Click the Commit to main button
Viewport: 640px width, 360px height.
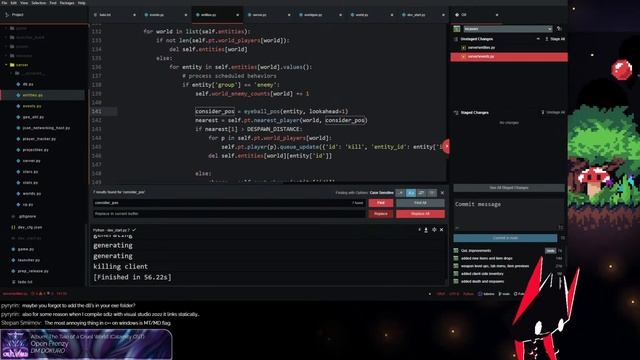tap(505, 238)
